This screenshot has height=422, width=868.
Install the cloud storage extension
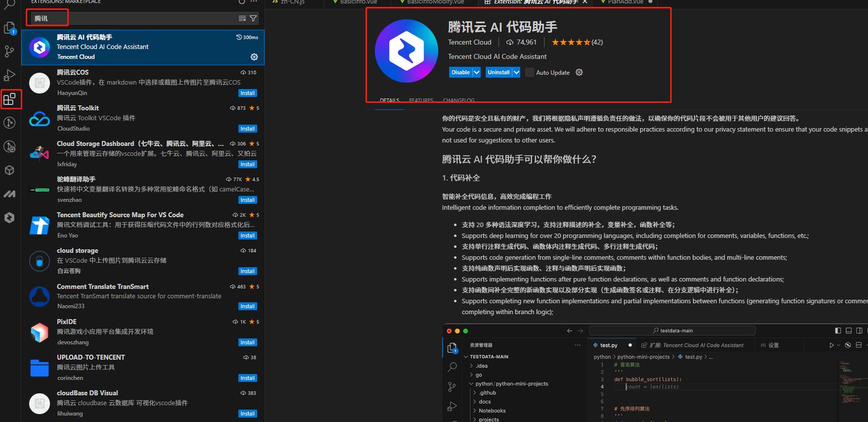[247, 272]
